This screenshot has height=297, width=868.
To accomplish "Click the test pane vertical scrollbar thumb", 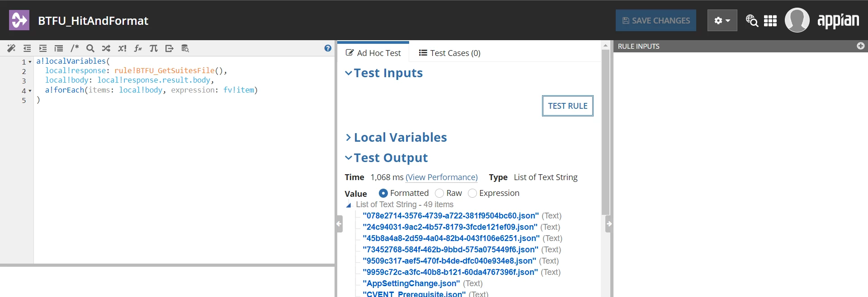I will [x=606, y=132].
